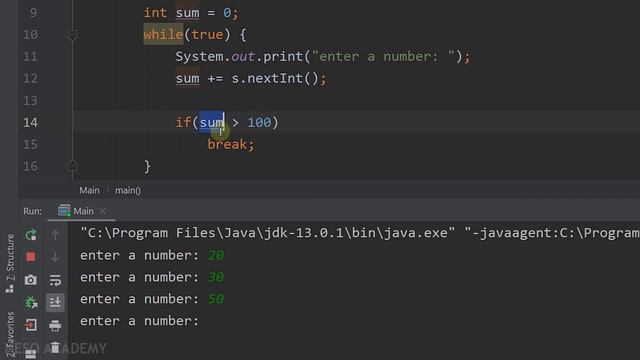Click 'int sum = 0;' on line 9
This screenshot has height=360, width=640.
pos(191,13)
